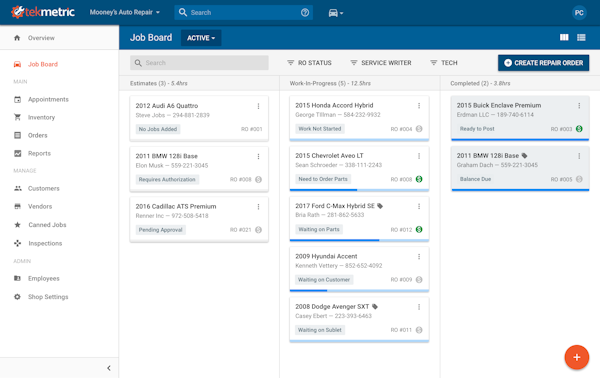Open options menu on Dodge Avenger SXT card

419,307
